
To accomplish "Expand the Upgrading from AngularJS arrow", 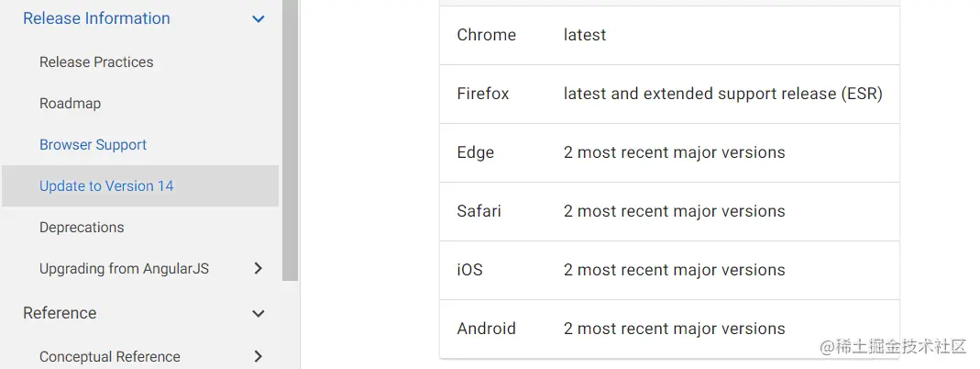I will coord(259,269).
